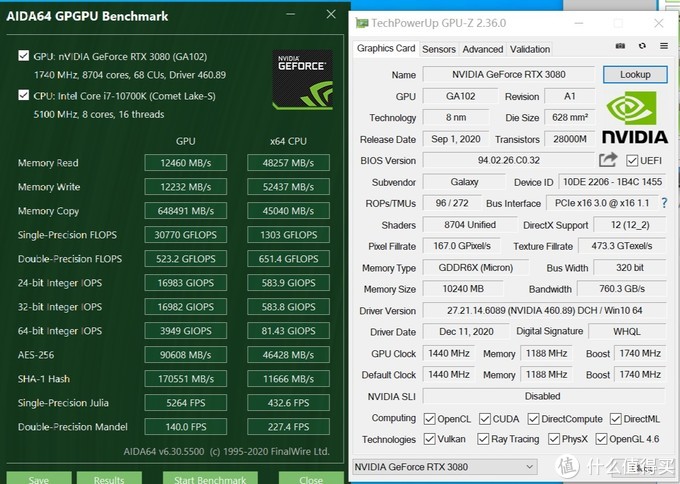Switch to the Sensors tab
Image resolution: width=680 pixels, height=484 pixels.
pos(439,49)
